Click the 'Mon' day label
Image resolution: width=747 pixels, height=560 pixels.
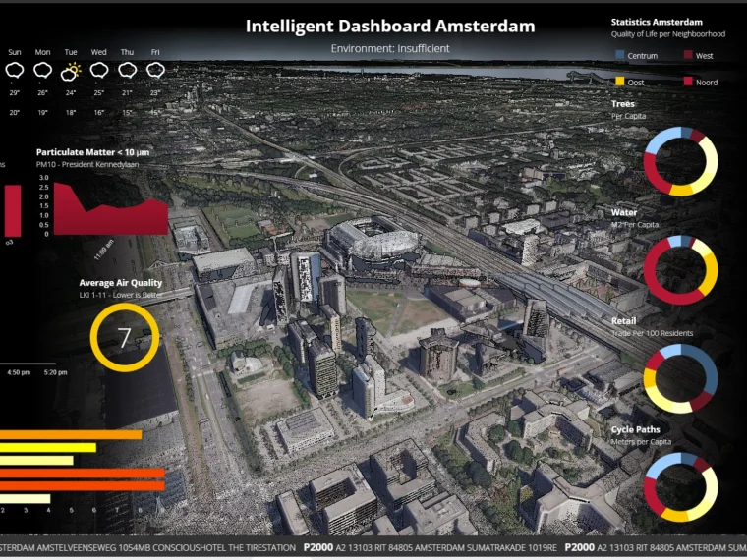42,52
